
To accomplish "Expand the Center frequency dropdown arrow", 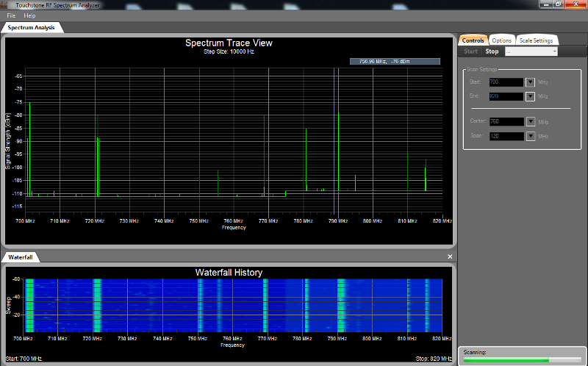I will [x=530, y=122].
